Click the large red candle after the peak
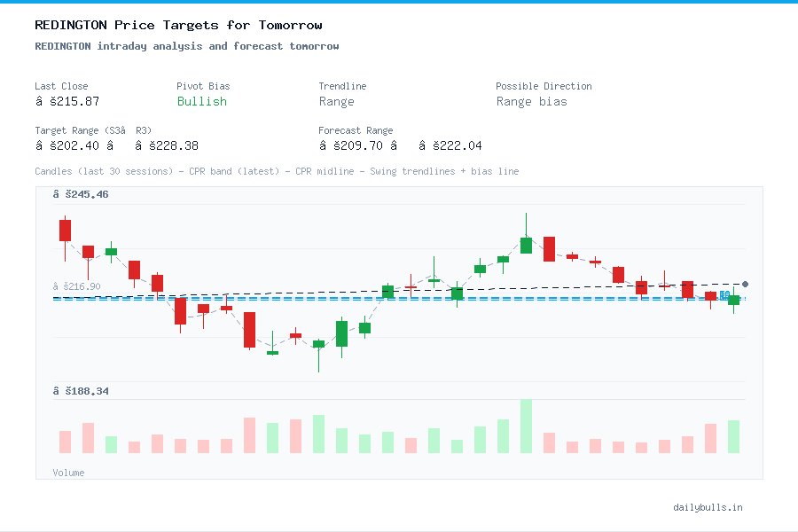The width and height of the screenshot is (798, 532). tap(549, 249)
